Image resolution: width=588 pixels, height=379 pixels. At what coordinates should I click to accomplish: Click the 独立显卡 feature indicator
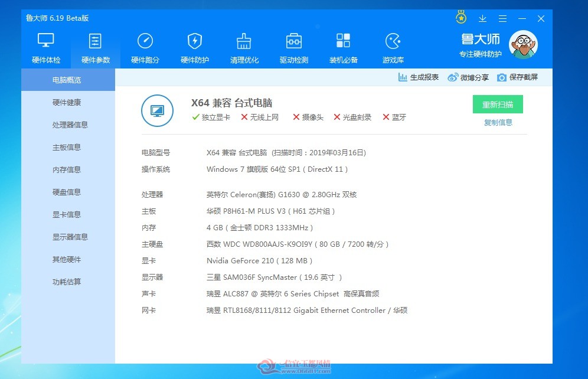coord(211,117)
